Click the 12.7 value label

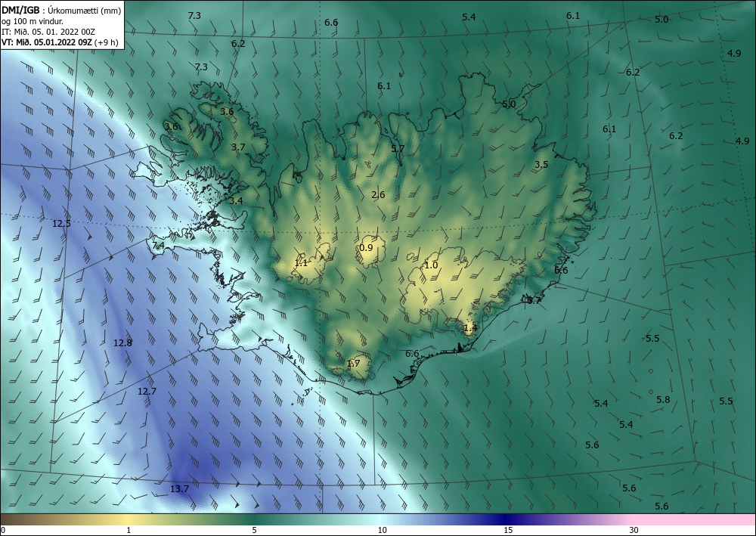click(x=147, y=391)
